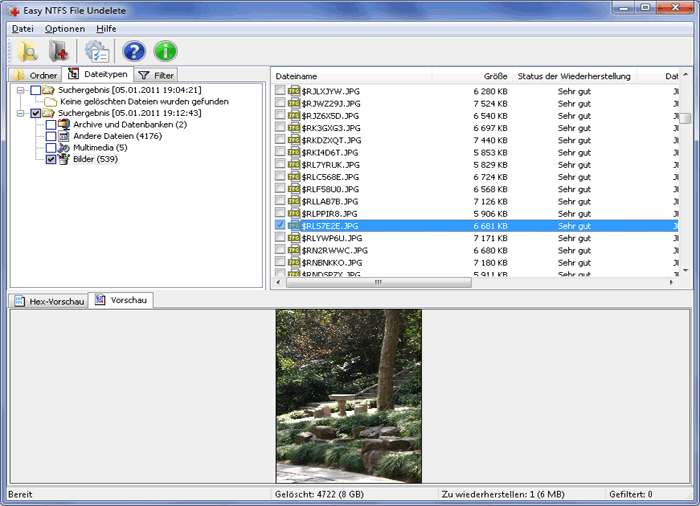Viewport: 700px width, 506px height.
Task: Click the scroll down arrow of file list
Action: coord(685,270)
